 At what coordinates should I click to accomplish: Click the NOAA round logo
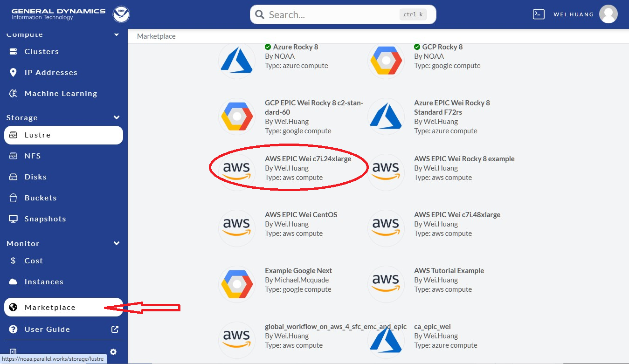click(x=121, y=14)
